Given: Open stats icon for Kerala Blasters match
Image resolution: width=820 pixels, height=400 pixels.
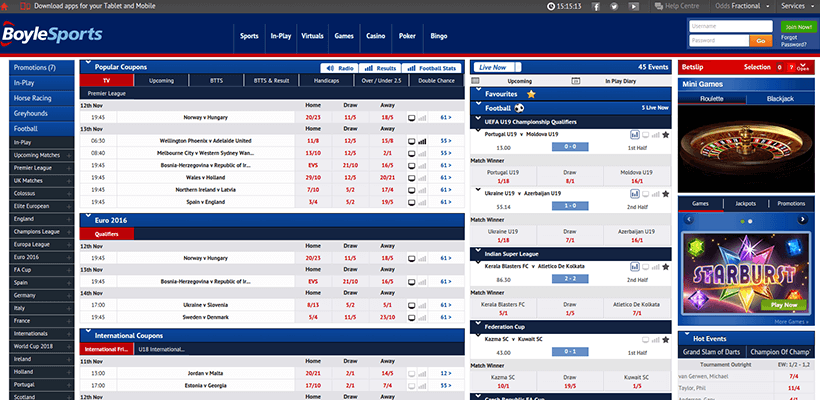Looking at the screenshot, I should click(x=635, y=267).
